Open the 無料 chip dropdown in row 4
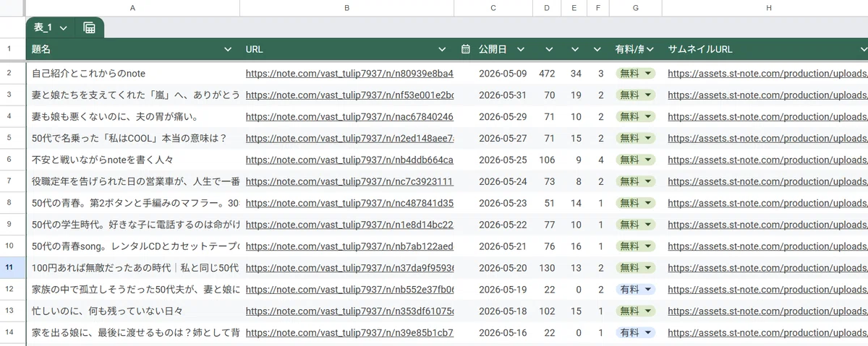868x346 pixels. [x=649, y=116]
